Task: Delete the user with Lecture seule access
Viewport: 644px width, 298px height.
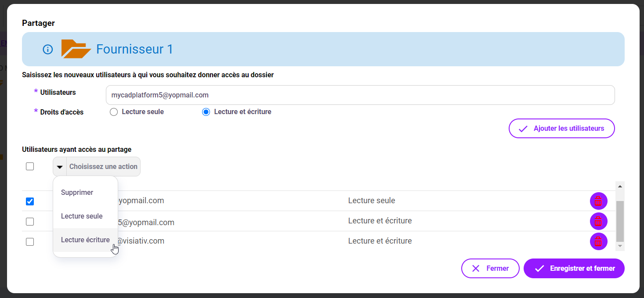Action: 598,201
